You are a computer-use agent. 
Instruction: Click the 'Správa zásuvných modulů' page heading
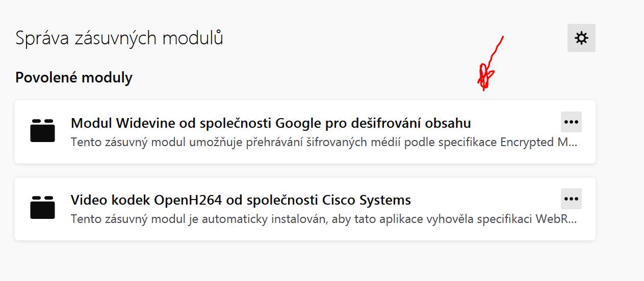(119, 39)
